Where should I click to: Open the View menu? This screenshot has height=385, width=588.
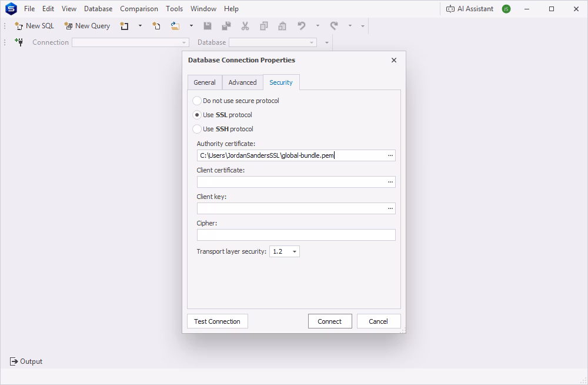[69, 9]
